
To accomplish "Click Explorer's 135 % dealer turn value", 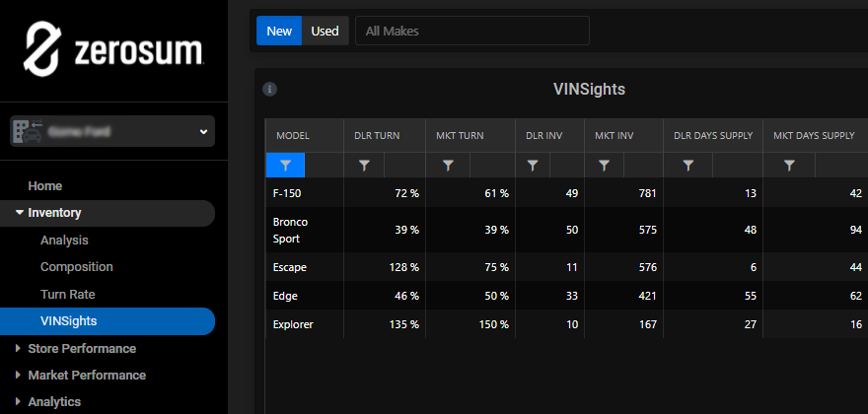I will (x=403, y=324).
